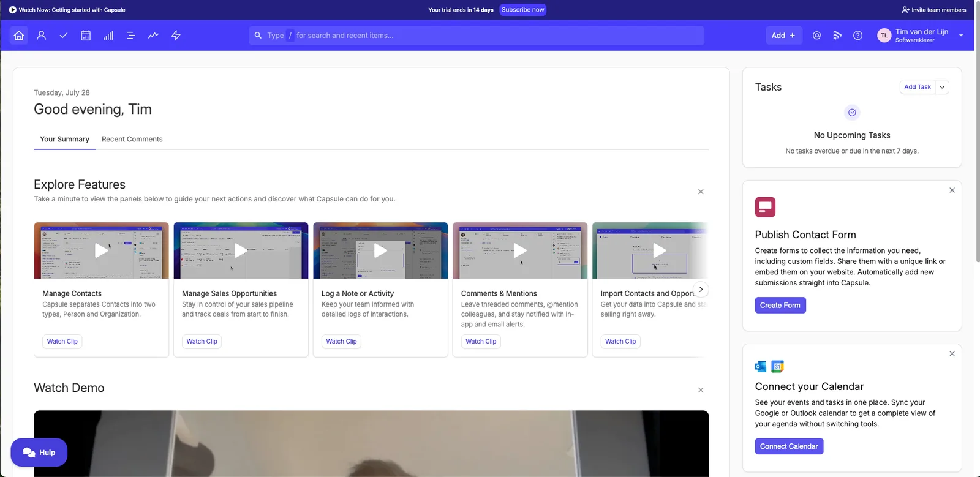Open the Home dashboard icon
This screenshot has width=980, height=477.
[19, 36]
